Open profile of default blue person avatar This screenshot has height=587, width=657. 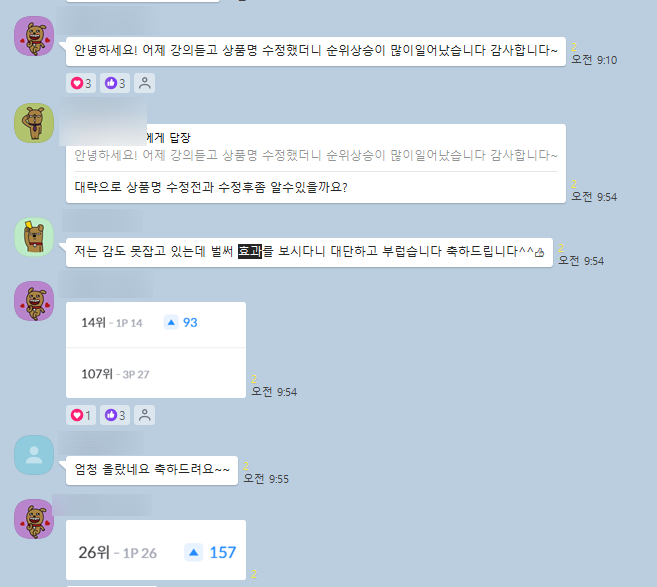pyautogui.click(x=34, y=455)
